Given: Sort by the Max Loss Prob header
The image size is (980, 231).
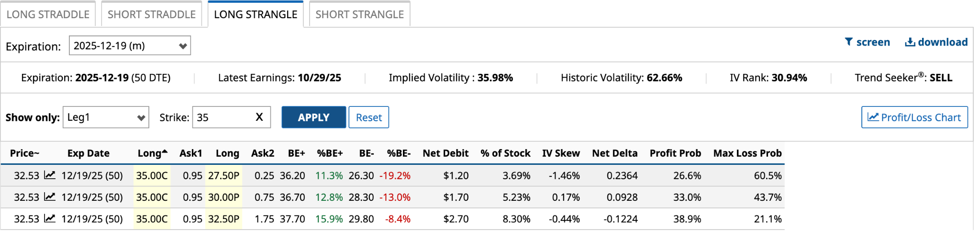Looking at the screenshot, I should point(747,153).
